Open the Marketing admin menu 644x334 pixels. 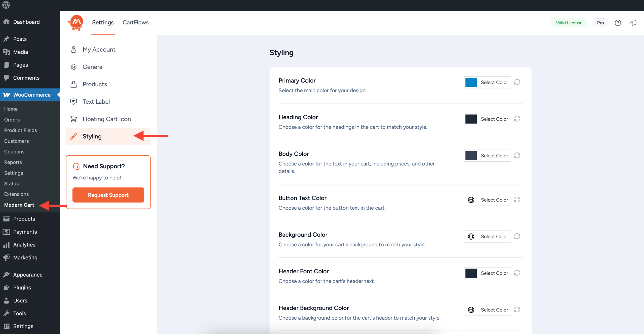(30, 257)
